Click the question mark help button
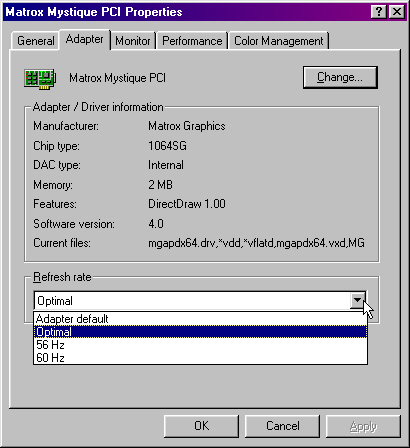Viewport: 410px width, 448px height. [x=379, y=12]
